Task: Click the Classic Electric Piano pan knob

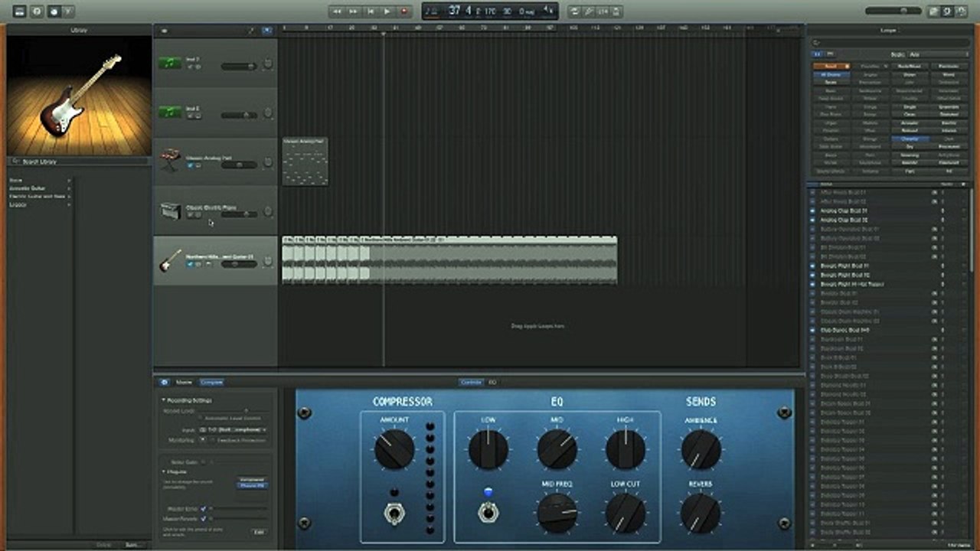Action: 268,211
